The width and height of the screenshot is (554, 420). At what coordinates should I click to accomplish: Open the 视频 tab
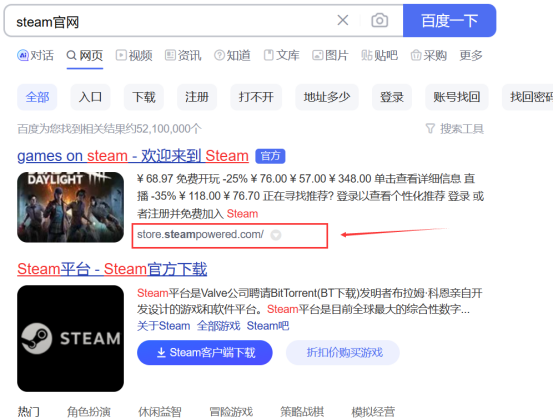pyautogui.click(x=134, y=55)
